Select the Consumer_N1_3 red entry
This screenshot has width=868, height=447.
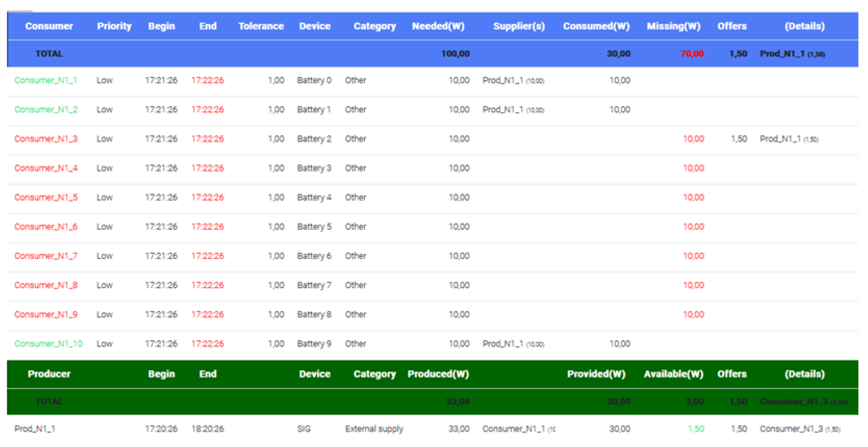tap(46, 139)
